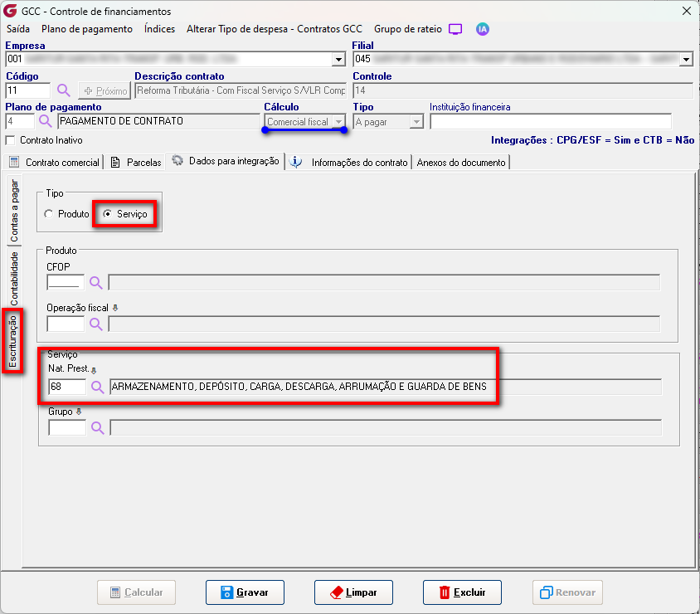Viewport: 700px width, 614px height.
Task: Click the Operação fiscal arrow indicator
Action: [115, 308]
